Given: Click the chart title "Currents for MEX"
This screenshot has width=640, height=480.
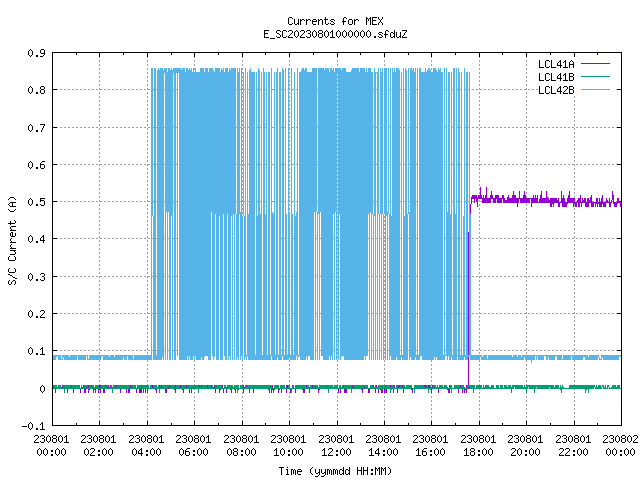Looking at the screenshot, I should [335, 21].
